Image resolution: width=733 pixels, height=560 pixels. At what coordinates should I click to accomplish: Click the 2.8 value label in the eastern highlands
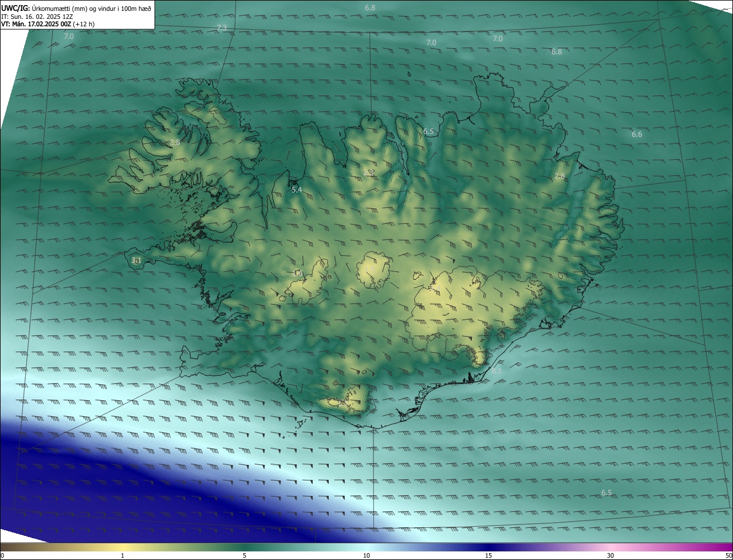pos(559,176)
